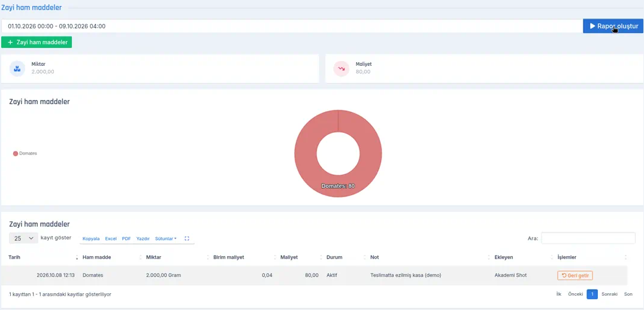The image size is (644, 310).
Task: Select the Teslimatta ezilmiş kasa note
Action: pos(406,275)
